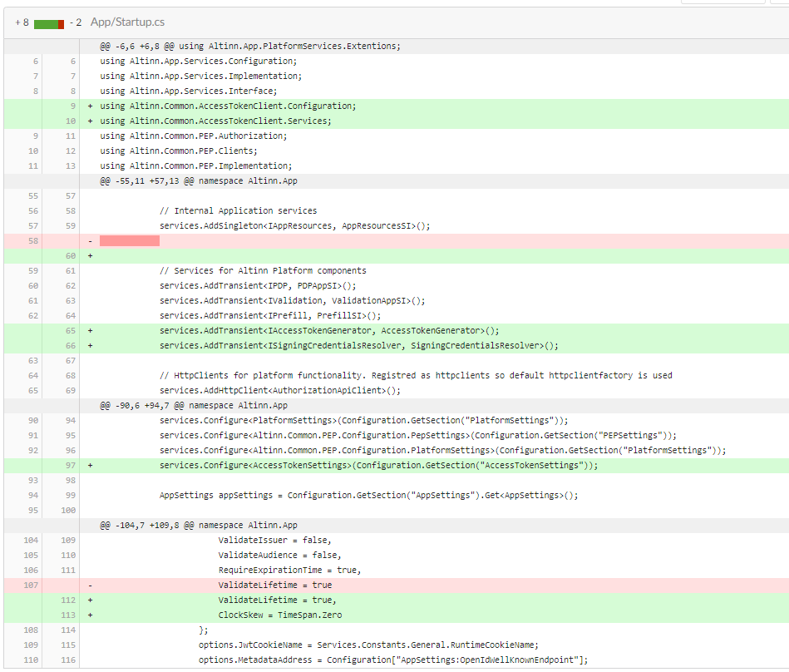789x672 pixels.
Task: Click plus marker beside IAccessTokenGenerator line
Action: 90,330
